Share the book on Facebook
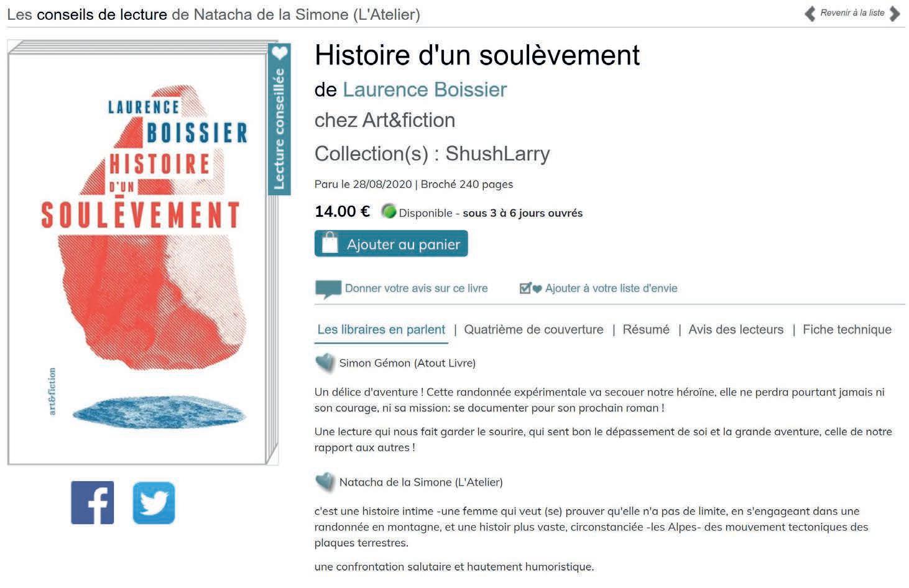This screenshot has width=909, height=588. [x=93, y=502]
